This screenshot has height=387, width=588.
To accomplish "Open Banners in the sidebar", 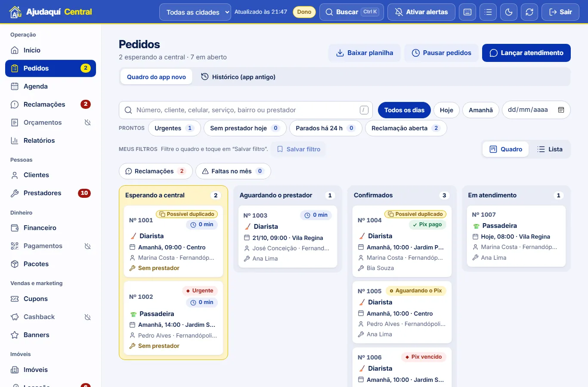I will coord(50,335).
